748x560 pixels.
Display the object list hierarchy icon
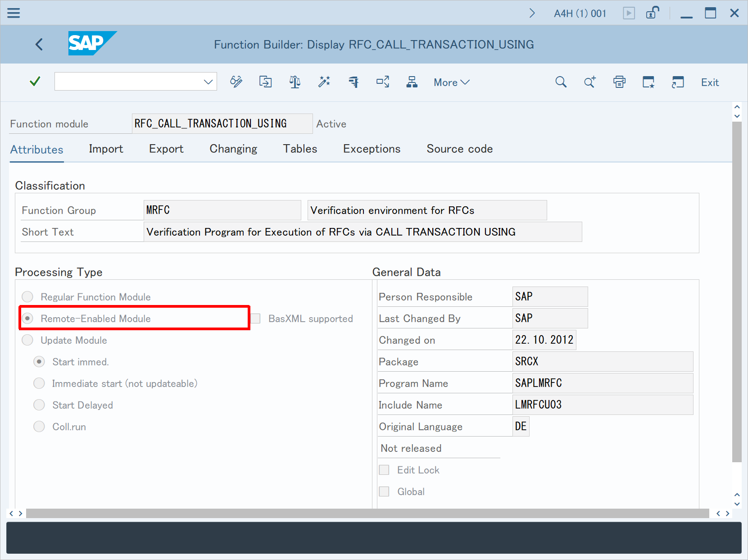[412, 82]
